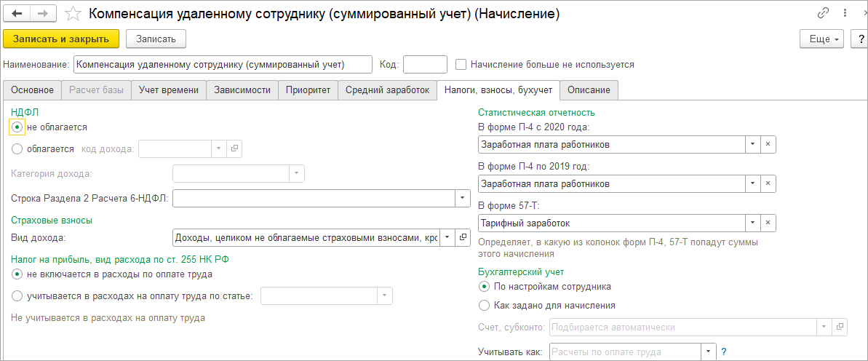Screen dimensions: 868x361
Task: Expand the 'Учитывать как' dropdown list
Action: pos(708,352)
